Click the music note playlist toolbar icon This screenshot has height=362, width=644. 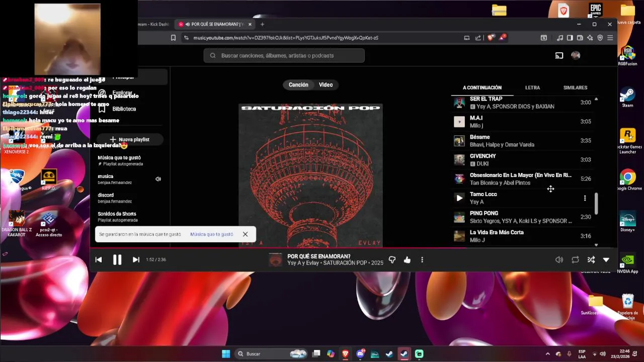(560, 38)
